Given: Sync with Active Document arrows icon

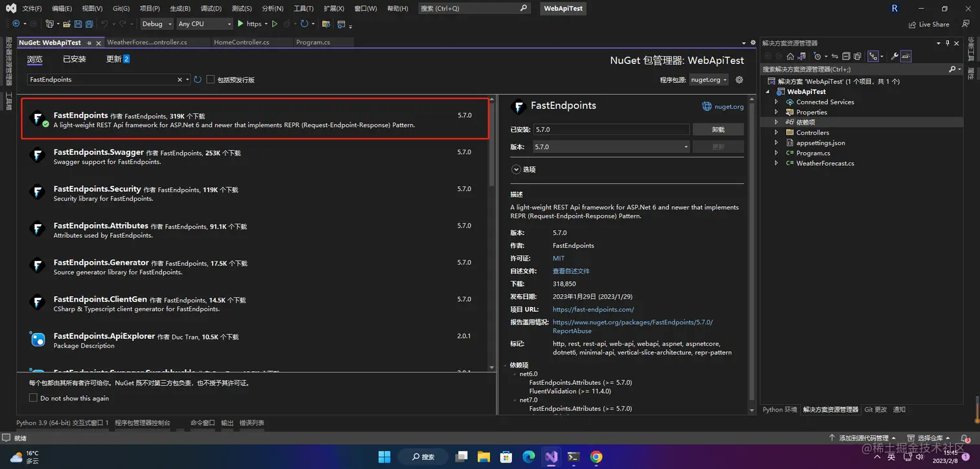Looking at the screenshot, I should click(835, 56).
